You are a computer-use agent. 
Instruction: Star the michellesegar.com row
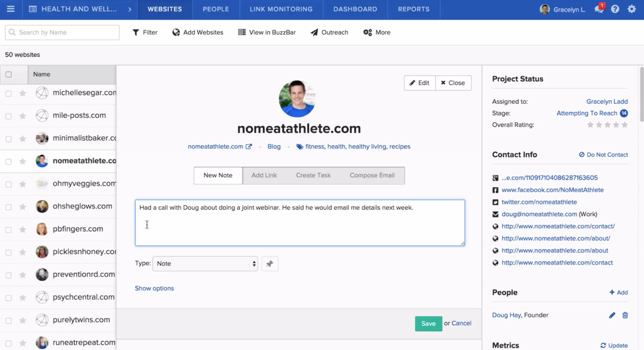pyautogui.click(x=23, y=93)
